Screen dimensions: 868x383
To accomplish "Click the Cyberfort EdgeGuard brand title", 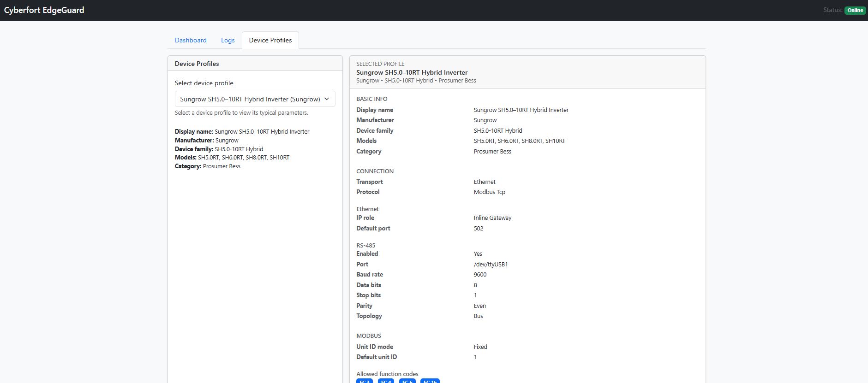I will tap(44, 10).
